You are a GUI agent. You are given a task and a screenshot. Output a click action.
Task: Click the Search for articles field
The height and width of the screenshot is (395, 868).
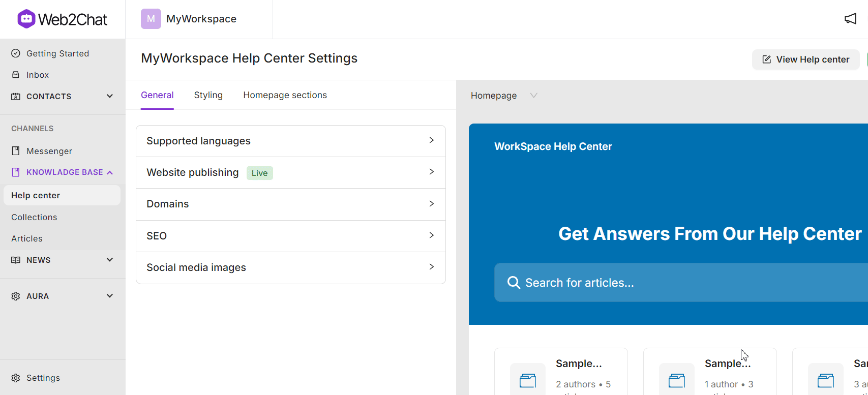681,283
